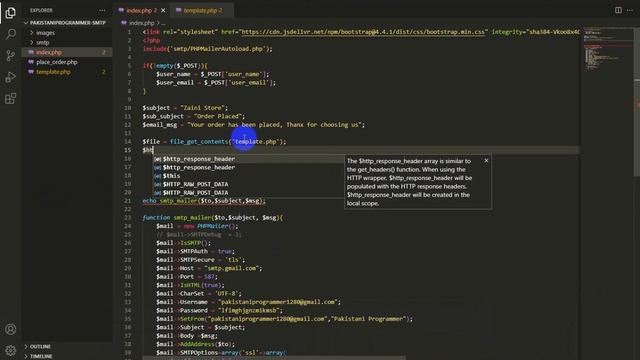Click index.php in the breadcrumb
This screenshot has height=360, width=640.
(141, 23)
